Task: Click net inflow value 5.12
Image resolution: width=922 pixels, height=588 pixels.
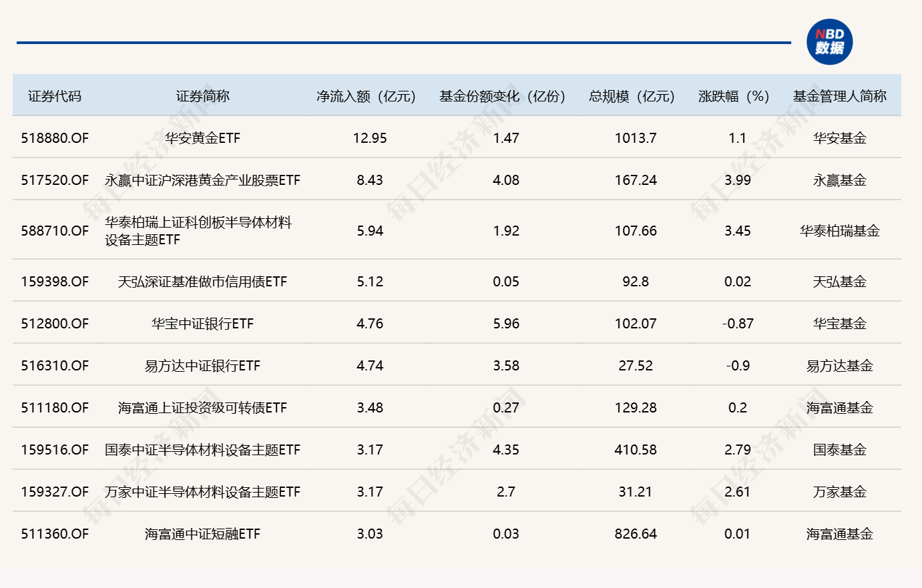Action: pyautogui.click(x=370, y=282)
